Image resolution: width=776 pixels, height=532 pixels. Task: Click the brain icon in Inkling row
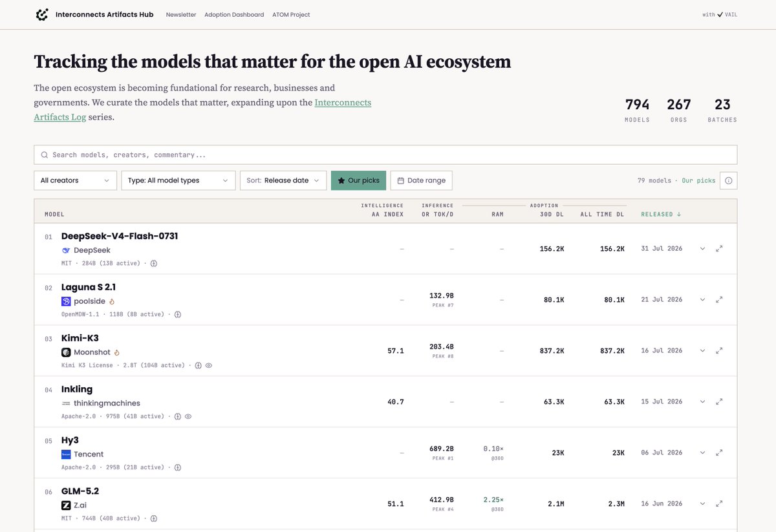177,416
